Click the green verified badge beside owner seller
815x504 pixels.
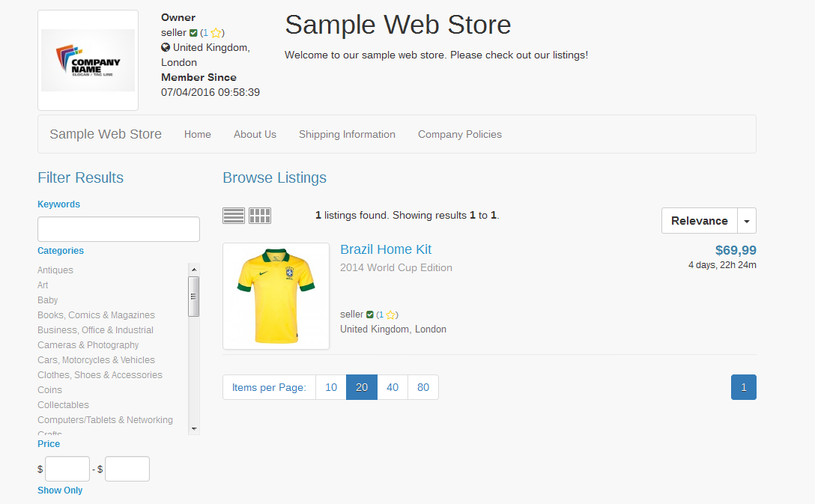point(194,33)
